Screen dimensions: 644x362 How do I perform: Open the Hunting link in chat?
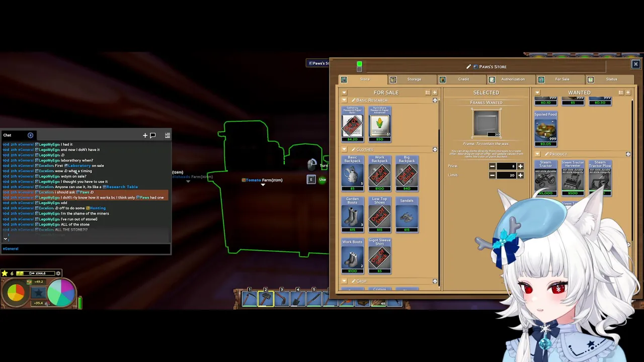click(x=96, y=208)
